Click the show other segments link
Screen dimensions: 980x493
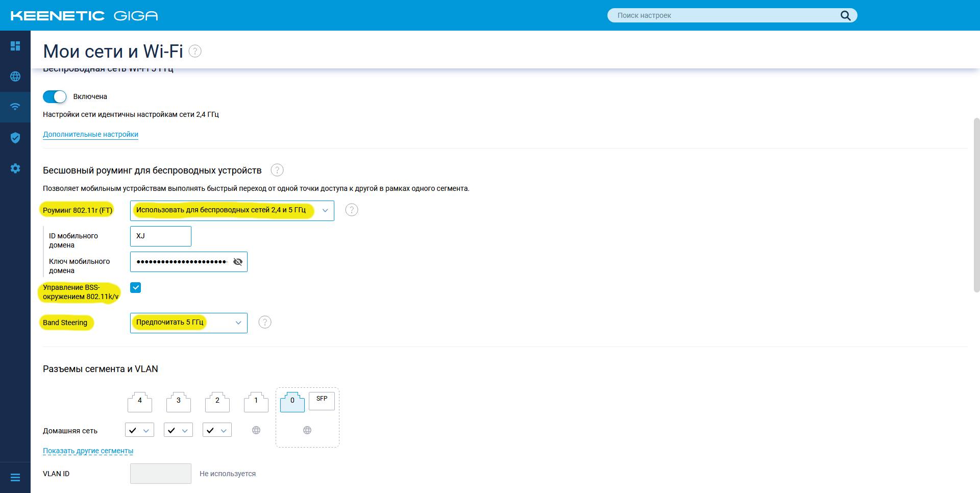coord(88,451)
